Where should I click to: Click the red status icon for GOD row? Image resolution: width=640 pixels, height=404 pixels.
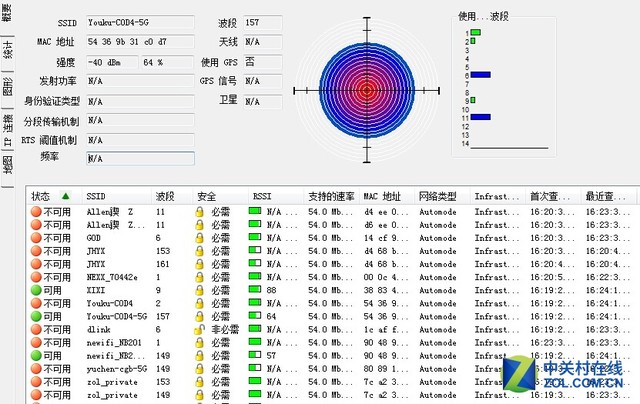click(36, 238)
